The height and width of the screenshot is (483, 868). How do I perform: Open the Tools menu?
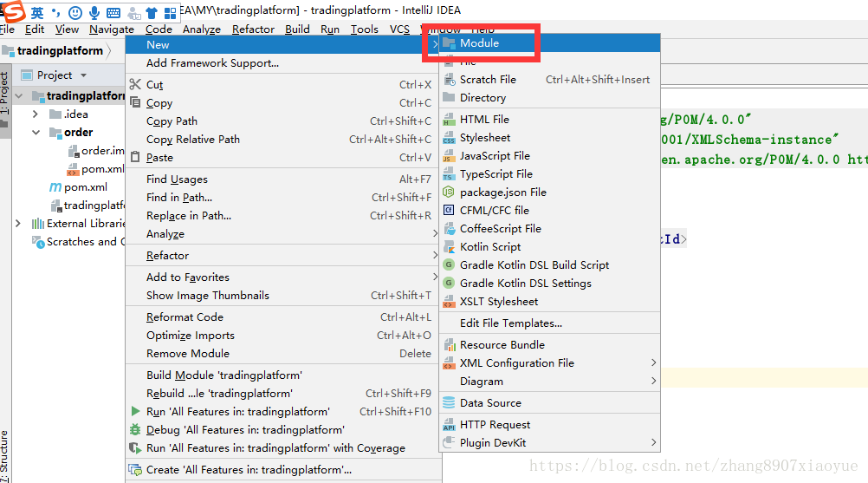pyautogui.click(x=364, y=29)
